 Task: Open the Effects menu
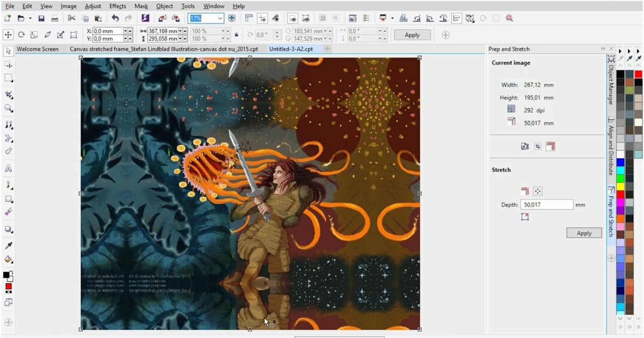coord(118,6)
